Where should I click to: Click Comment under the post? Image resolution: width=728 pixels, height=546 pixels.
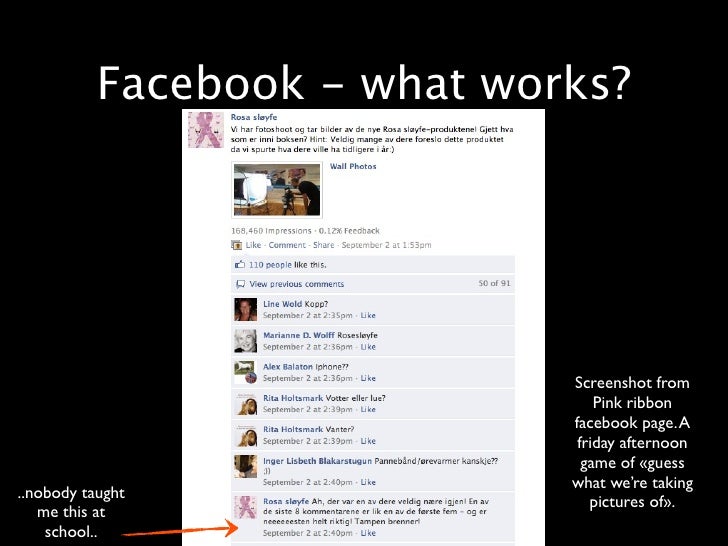tap(287, 245)
